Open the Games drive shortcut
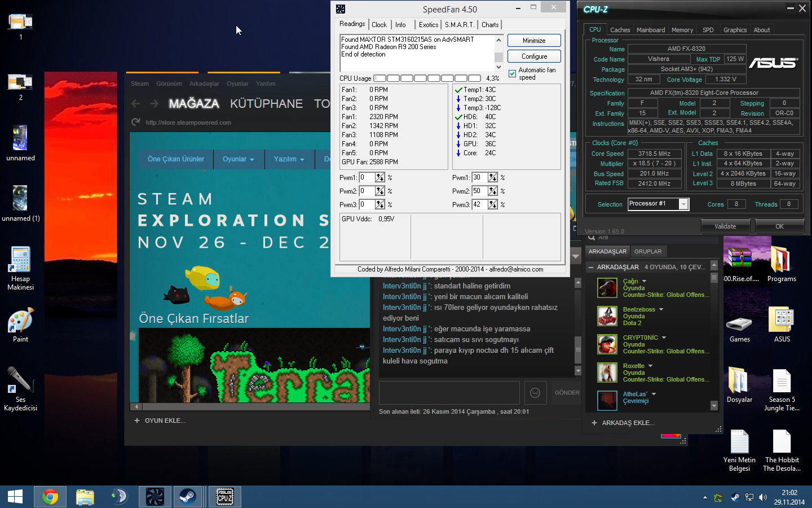Viewport: 812px width, 508px height. [x=740, y=329]
